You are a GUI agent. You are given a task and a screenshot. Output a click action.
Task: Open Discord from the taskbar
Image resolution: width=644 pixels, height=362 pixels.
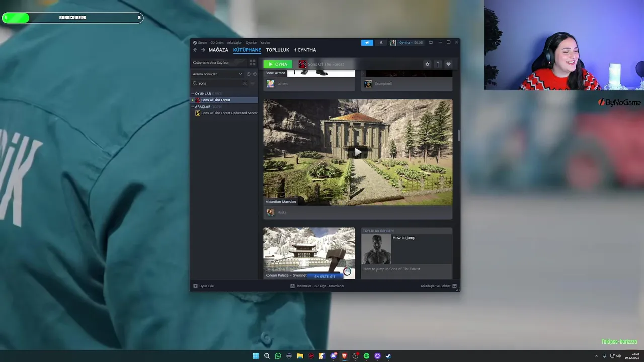(x=333, y=356)
